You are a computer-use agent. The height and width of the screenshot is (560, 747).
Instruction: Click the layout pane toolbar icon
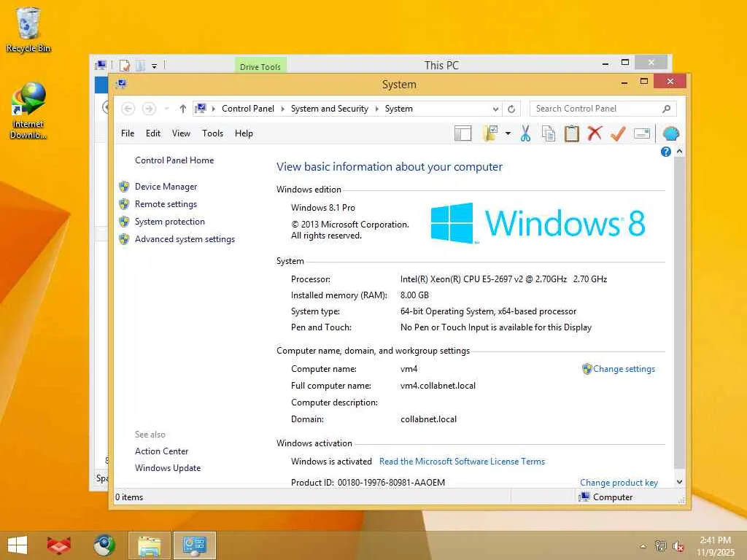[x=462, y=134]
